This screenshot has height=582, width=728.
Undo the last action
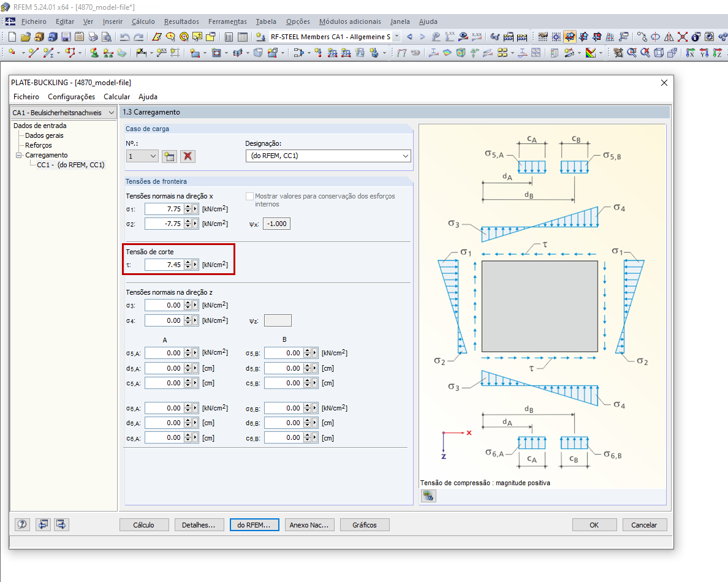click(124, 37)
